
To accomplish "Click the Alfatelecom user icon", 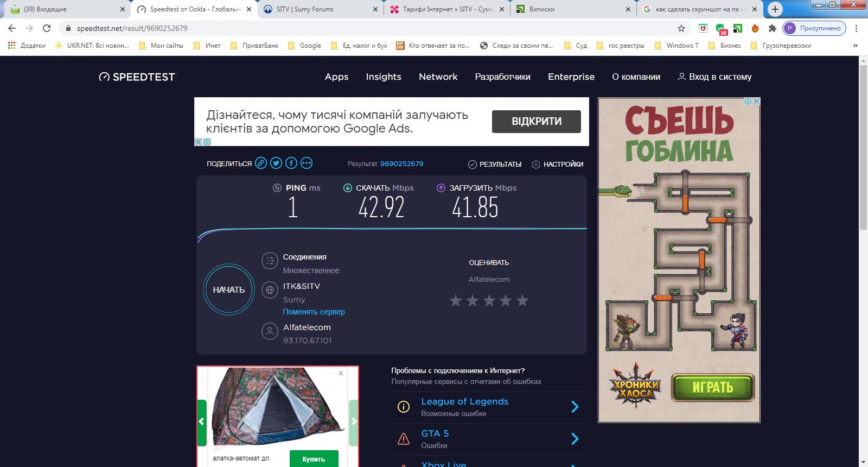I will click(x=270, y=331).
